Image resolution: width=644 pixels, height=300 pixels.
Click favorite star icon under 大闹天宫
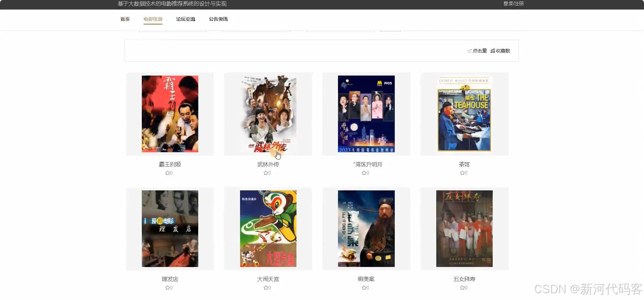(x=266, y=288)
